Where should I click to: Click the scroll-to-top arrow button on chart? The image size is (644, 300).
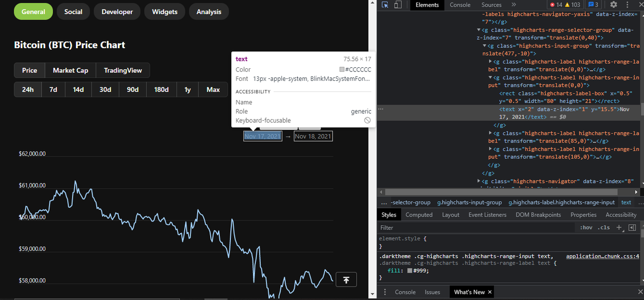(346, 280)
